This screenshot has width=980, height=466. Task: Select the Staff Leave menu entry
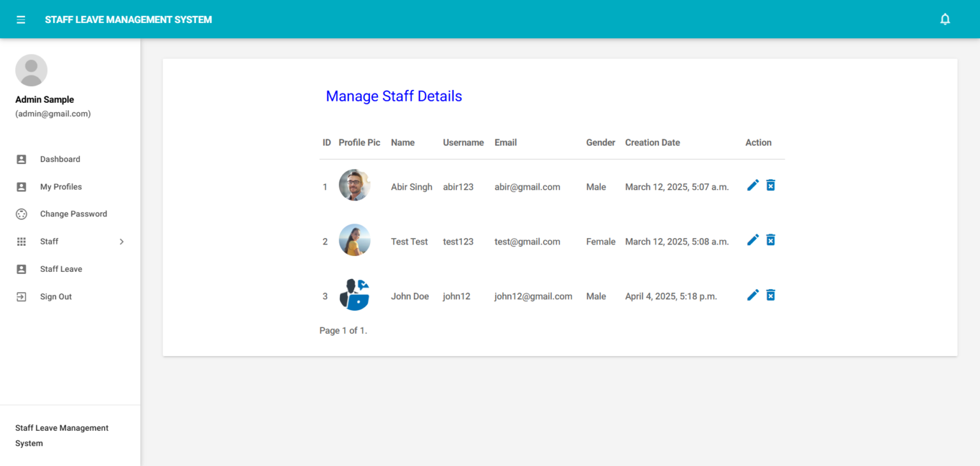(x=61, y=269)
